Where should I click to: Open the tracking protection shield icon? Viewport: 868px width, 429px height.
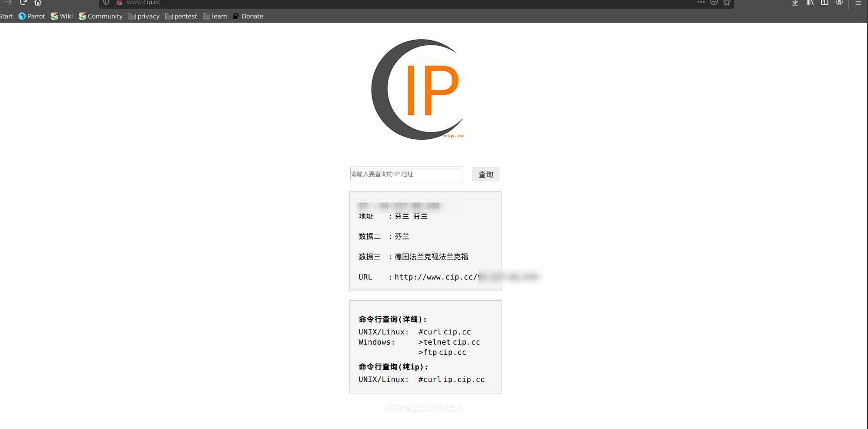(x=106, y=2)
